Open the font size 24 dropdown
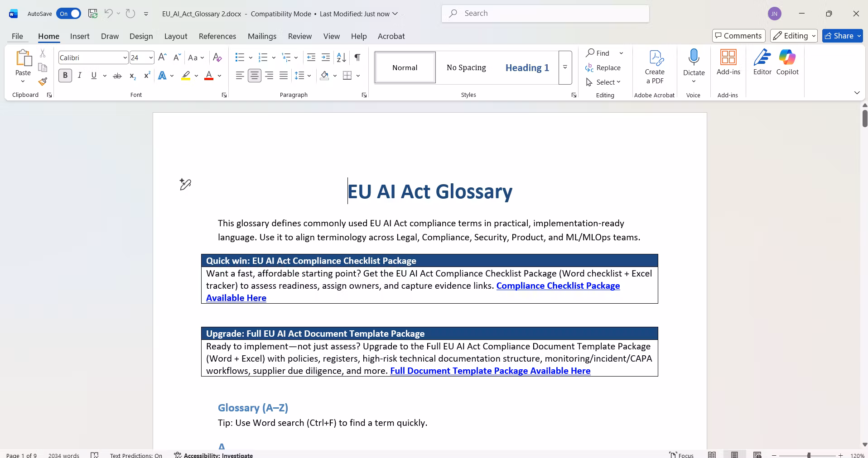Image resolution: width=868 pixels, height=458 pixels. [151, 57]
